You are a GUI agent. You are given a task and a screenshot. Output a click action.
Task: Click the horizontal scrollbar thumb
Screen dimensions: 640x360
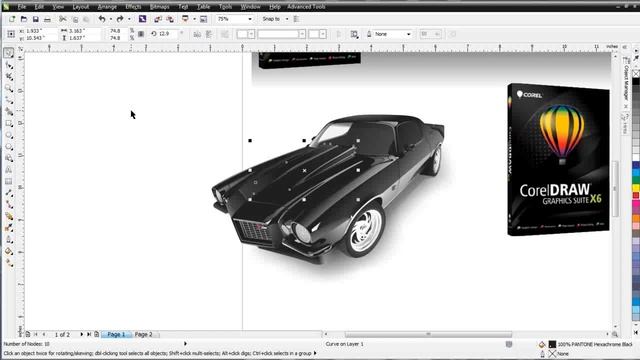(x=428, y=334)
